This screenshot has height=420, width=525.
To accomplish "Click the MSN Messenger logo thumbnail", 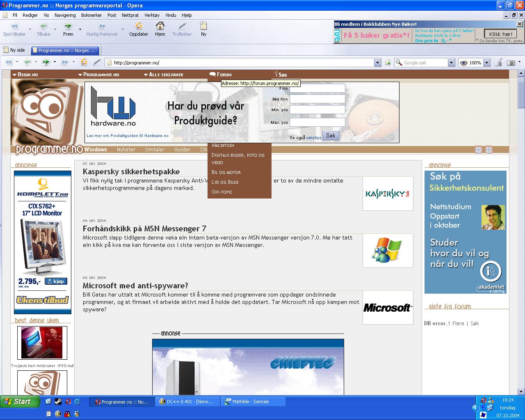I will [388, 251].
